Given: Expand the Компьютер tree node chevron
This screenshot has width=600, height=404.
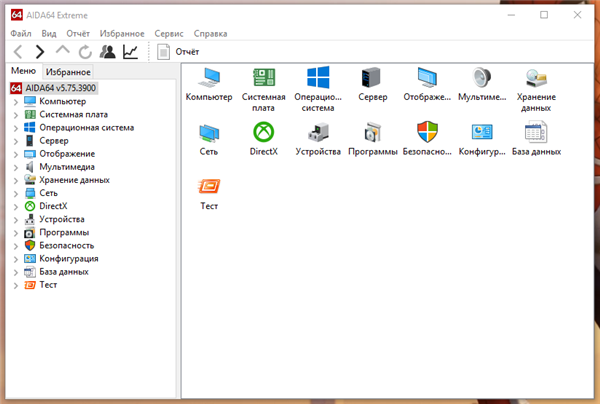Looking at the screenshot, I should tap(15, 102).
